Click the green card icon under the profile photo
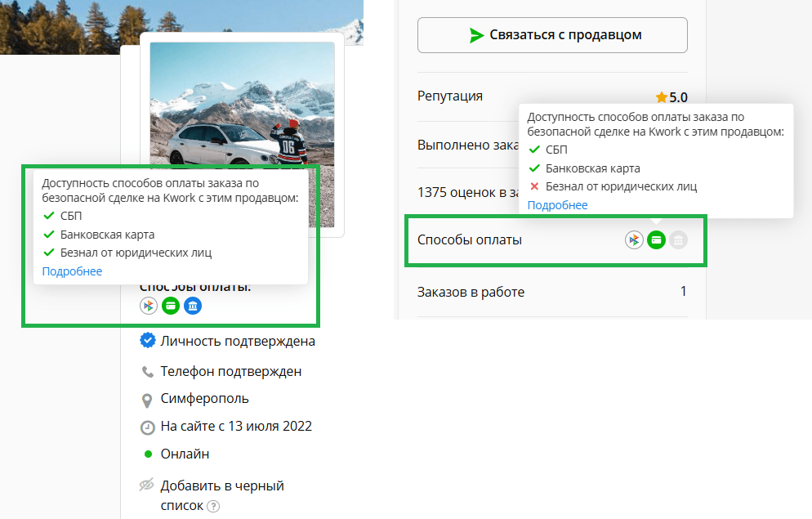 click(x=170, y=306)
